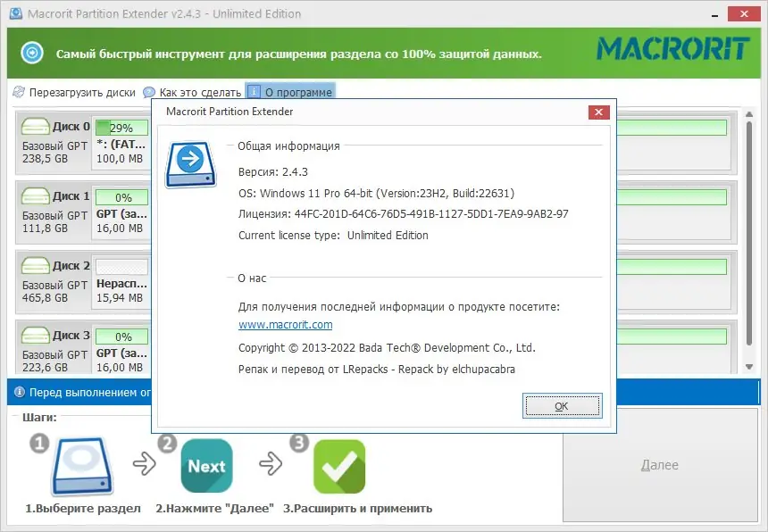Click the Диск 3 drive icon
Image resolution: width=768 pixels, height=532 pixels.
(35, 335)
